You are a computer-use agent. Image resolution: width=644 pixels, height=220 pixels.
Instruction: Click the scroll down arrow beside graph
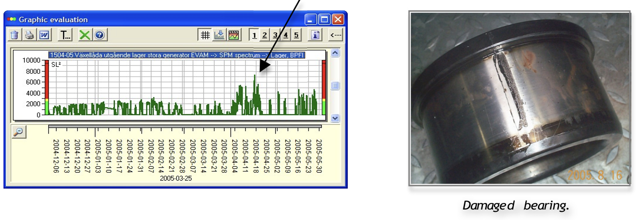coord(335,118)
